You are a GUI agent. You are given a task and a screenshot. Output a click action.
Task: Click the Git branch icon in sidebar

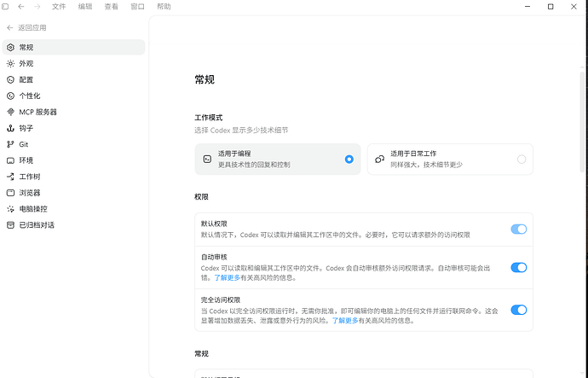(x=10, y=144)
